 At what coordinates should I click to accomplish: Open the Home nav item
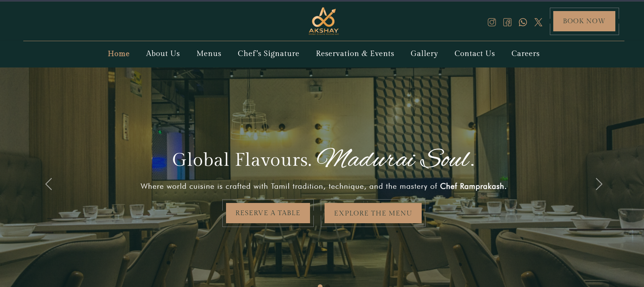click(x=119, y=54)
